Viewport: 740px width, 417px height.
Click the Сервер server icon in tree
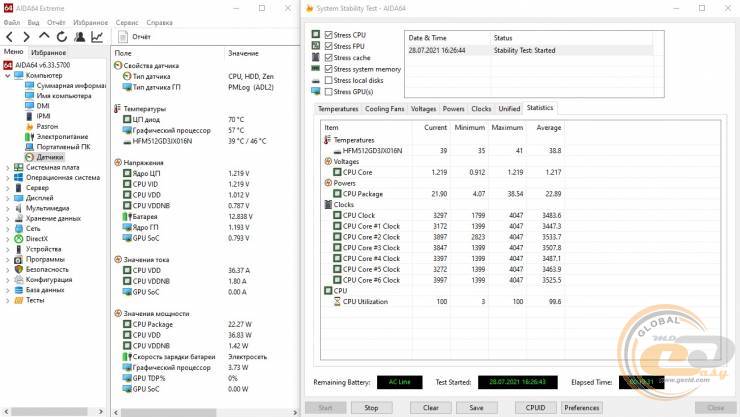coord(18,188)
